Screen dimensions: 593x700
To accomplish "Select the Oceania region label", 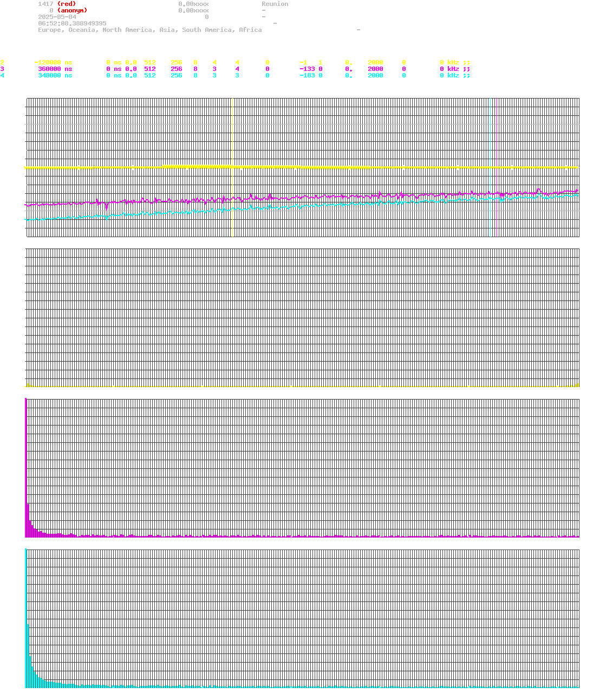I will 81,30.
